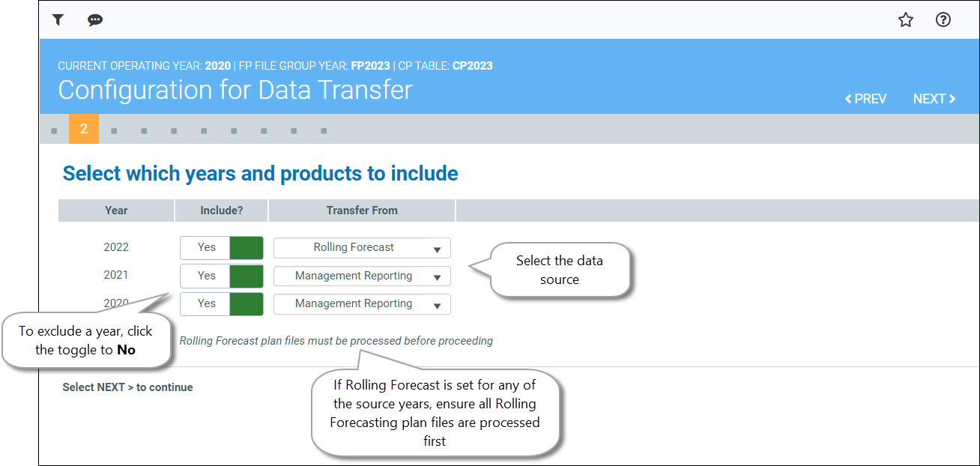The height and width of the screenshot is (466, 980).
Task: Toggle the 2020 Include switch
Action: pyautogui.click(x=222, y=303)
